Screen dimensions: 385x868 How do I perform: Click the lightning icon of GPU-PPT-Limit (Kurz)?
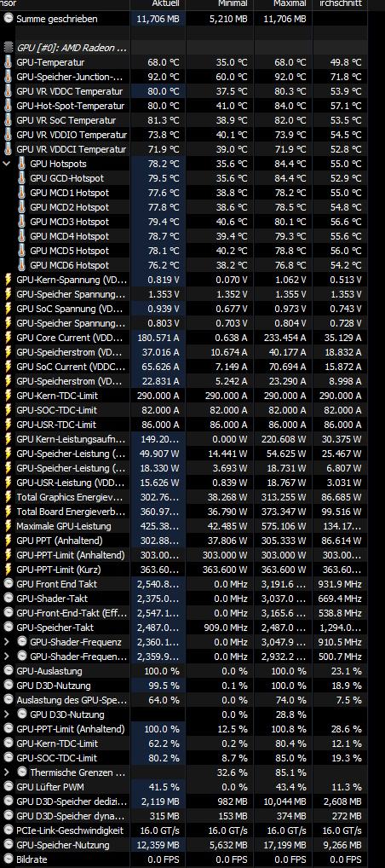(9, 569)
